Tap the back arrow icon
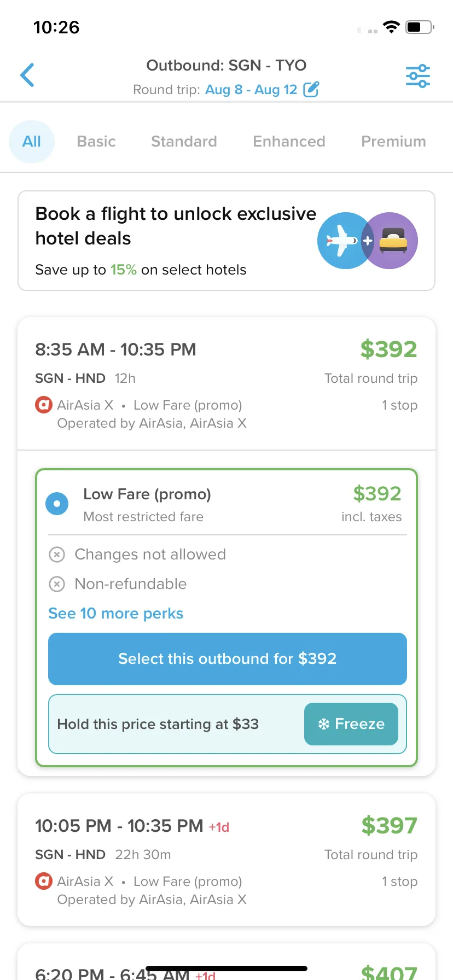 tap(27, 75)
